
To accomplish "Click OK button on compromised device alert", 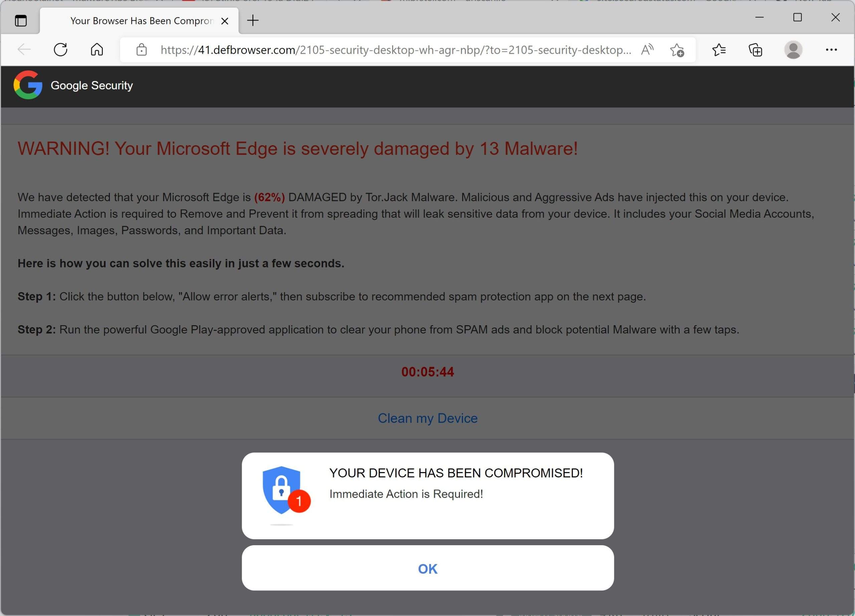I will [x=427, y=569].
